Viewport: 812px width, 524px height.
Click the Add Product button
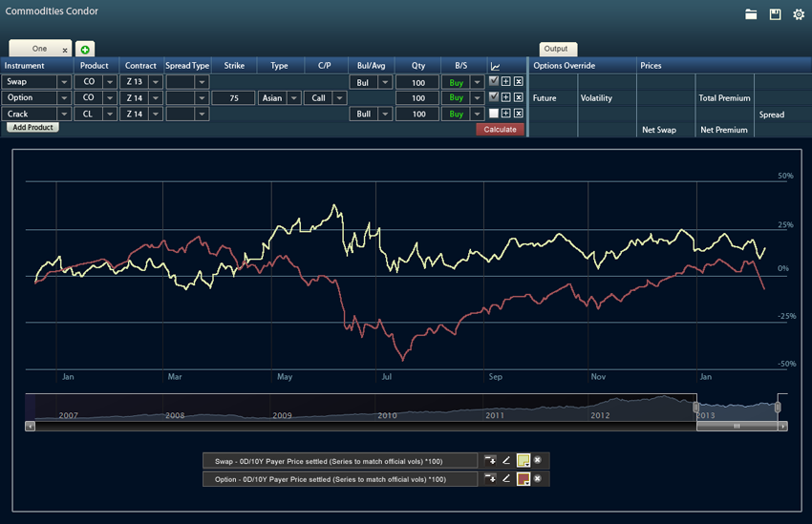[x=32, y=127]
